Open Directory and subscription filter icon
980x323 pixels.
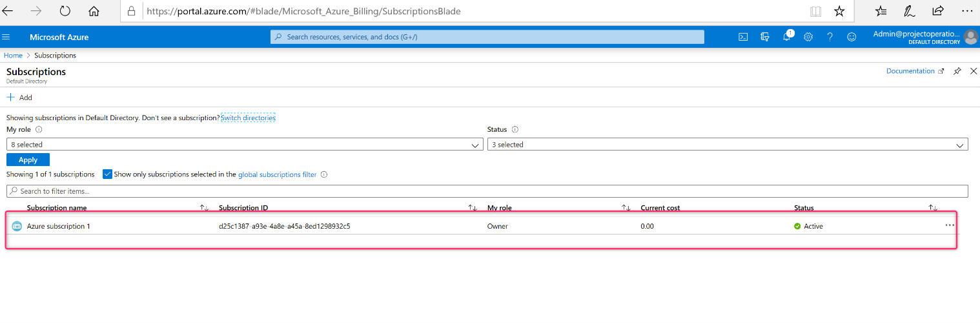coord(765,37)
